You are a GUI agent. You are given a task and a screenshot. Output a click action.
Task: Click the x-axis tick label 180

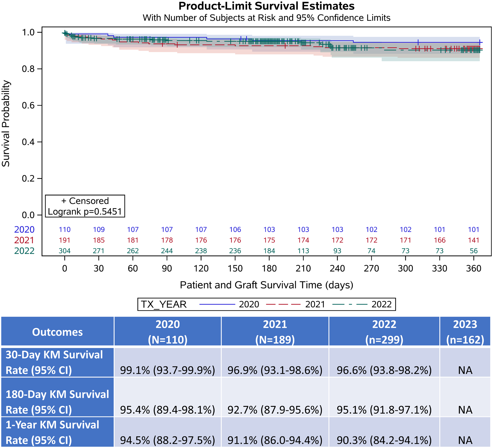[269, 269]
